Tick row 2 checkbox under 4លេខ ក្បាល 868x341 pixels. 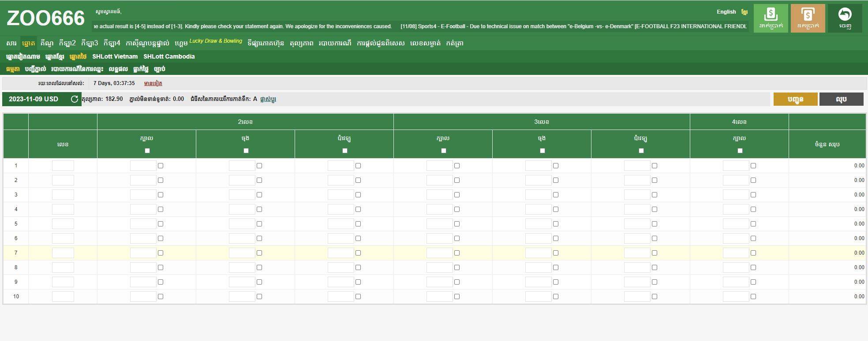(x=753, y=180)
